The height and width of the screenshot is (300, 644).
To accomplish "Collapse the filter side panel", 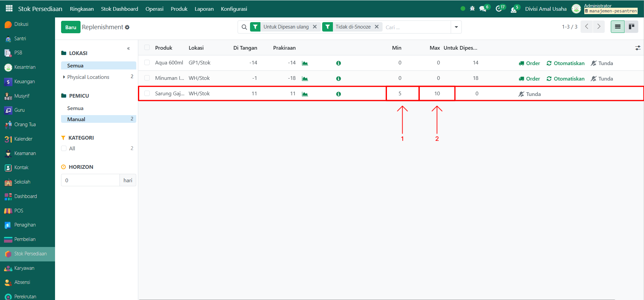I will tap(128, 49).
